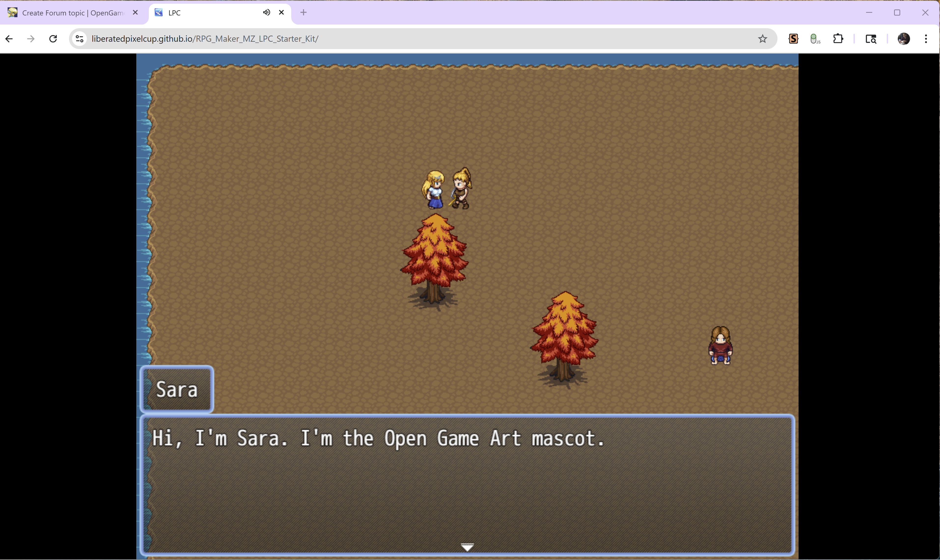Viewport: 940px width, 560px height.
Task: Click the orange S extension icon
Action: pyautogui.click(x=793, y=39)
